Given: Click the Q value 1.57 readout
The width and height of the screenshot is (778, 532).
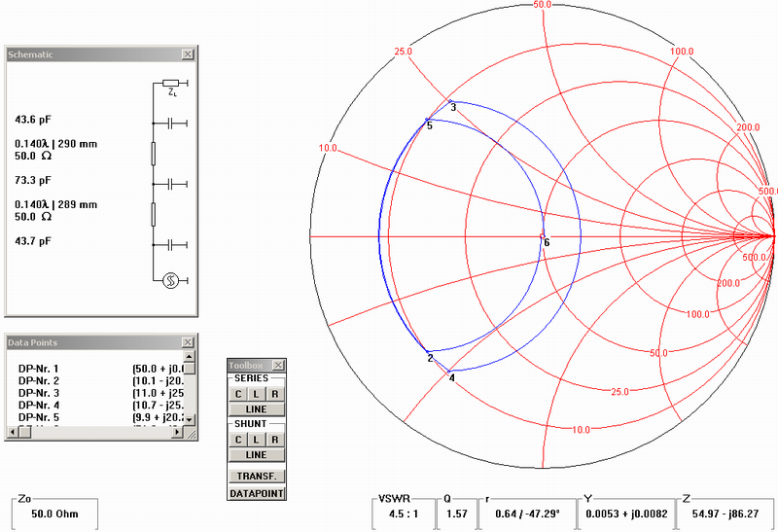Looking at the screenshot, I should coord(456,514).
